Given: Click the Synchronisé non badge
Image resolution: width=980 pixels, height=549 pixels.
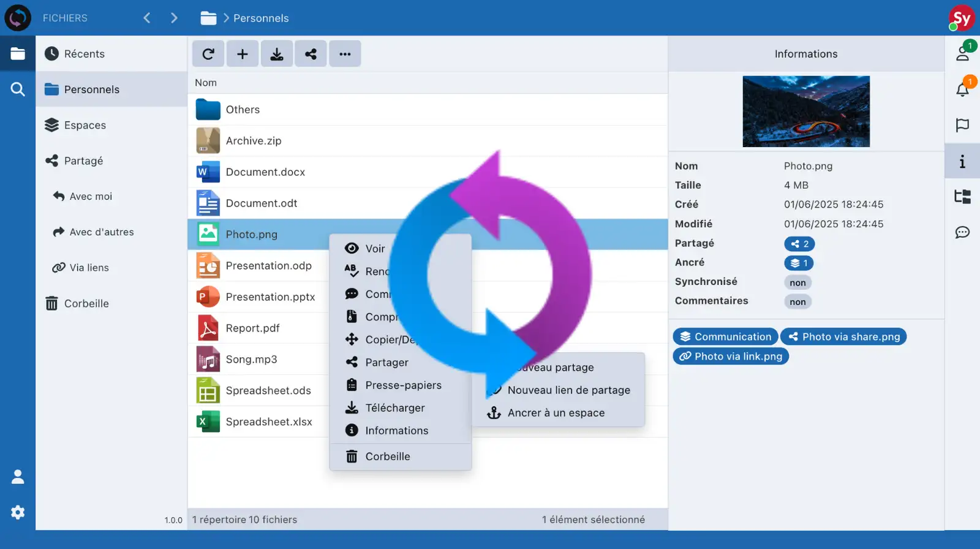Looking at the screenshot, I should click(x=797, y=282).
